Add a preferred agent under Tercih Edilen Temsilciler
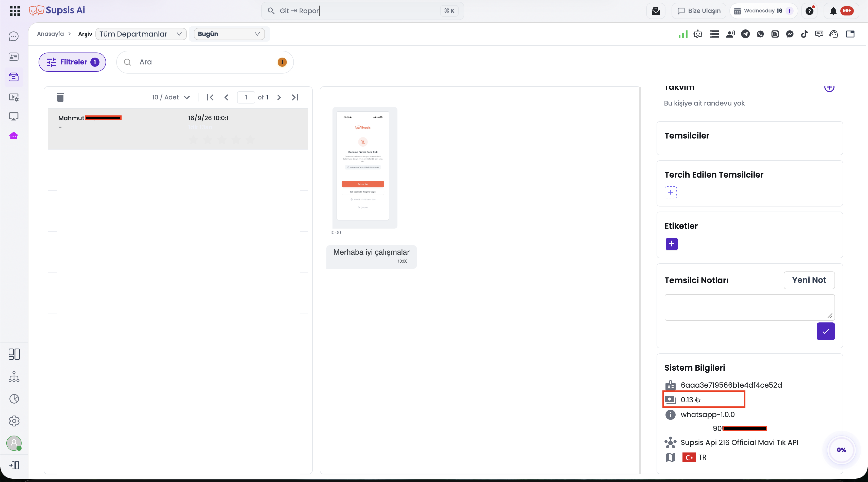The height and width of the screenshot is (482, 868). click(671, 192)
